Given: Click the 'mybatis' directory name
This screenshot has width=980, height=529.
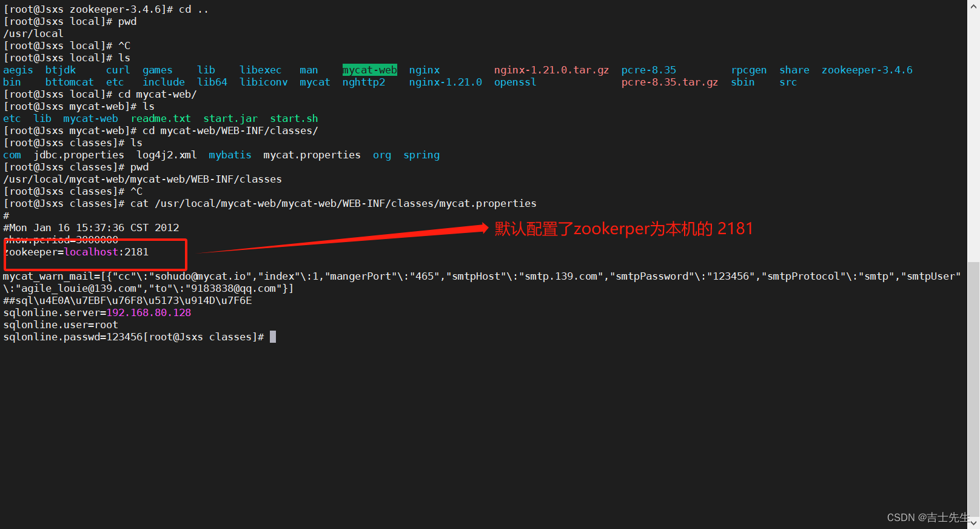Looking at the screenshot, I should [230, 155].
